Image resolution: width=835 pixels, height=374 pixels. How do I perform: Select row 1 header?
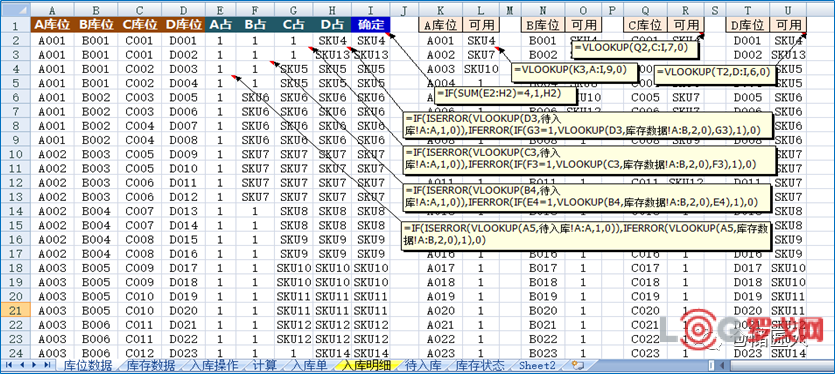[15, 25]
